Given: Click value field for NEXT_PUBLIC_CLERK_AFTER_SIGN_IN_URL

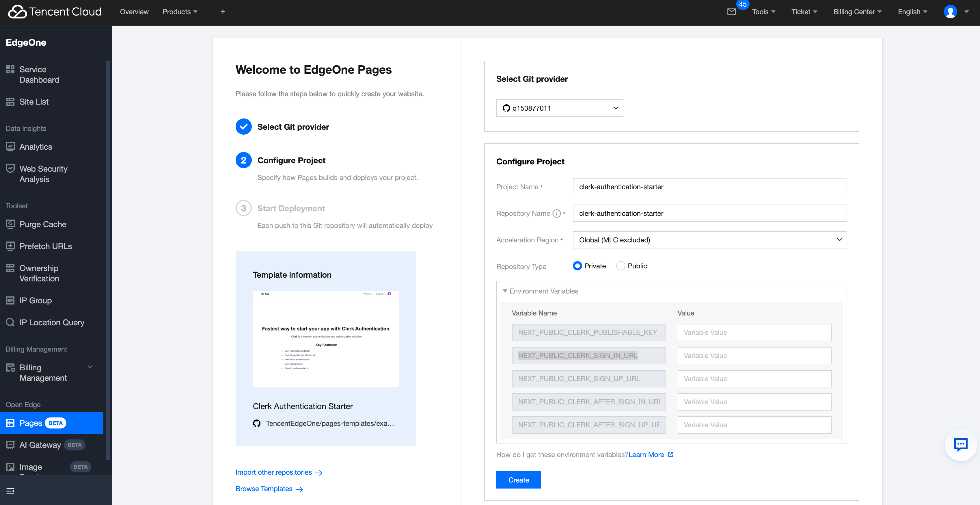Looking at the screenshot, I should point(754,402).
